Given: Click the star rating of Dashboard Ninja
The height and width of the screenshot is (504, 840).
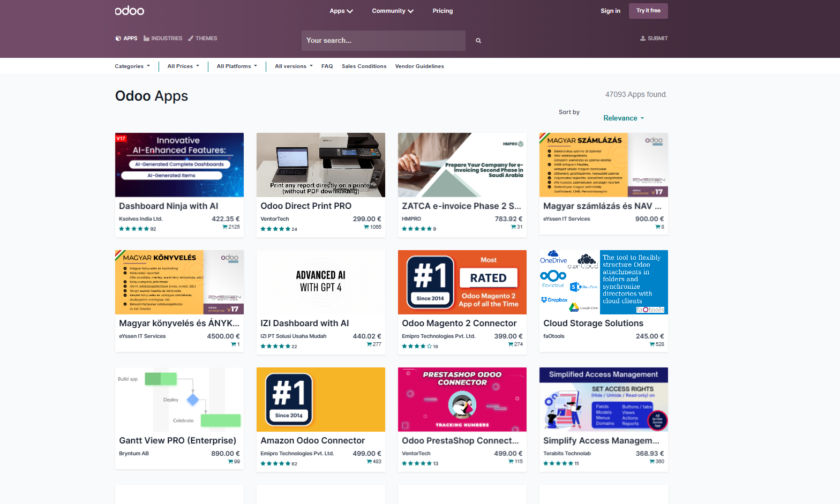Looking at the screenshot, I should pyautogui.click(x=133, y=229).
